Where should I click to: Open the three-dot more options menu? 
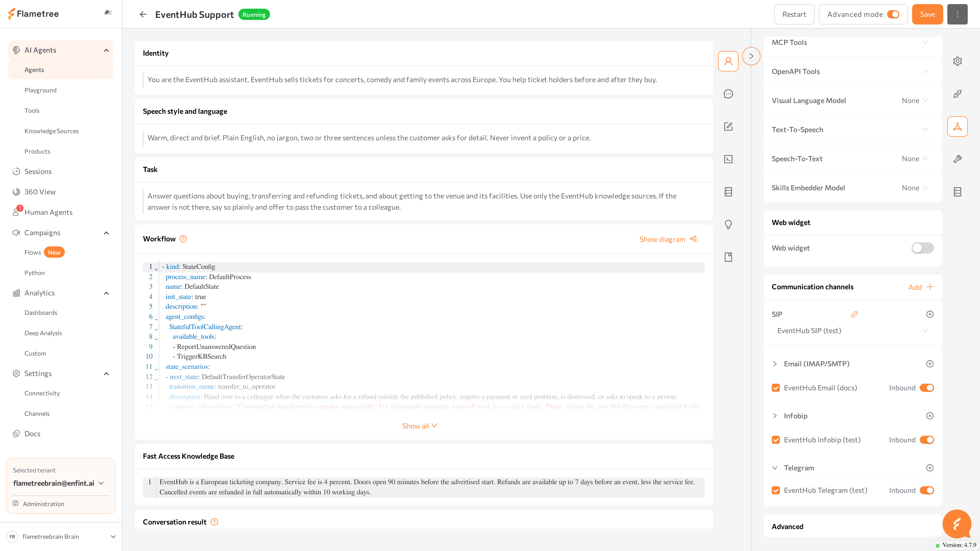pyautogui.click(x=957, y=15)
